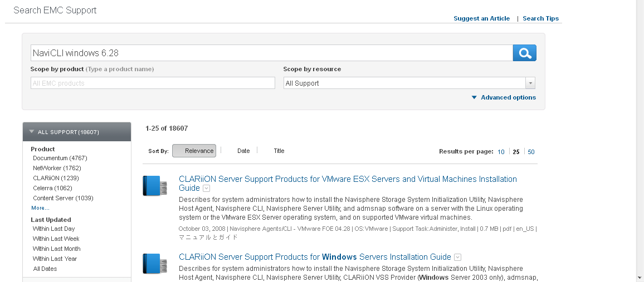Open CLARiiON VMware ESX Servers Installation Guide title
The height and width of the screenshot is (282, 644).
pos(348,184)
